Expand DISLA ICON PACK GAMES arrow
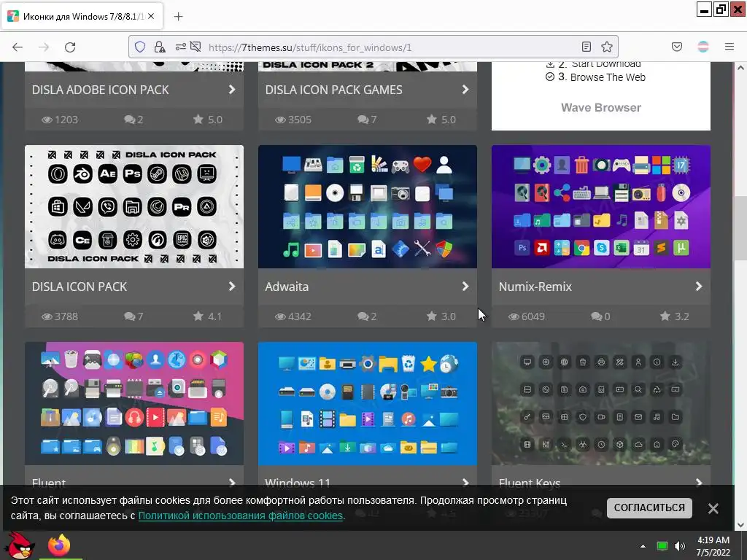Viewport: 747px width, 560px height. coord(465,90)
